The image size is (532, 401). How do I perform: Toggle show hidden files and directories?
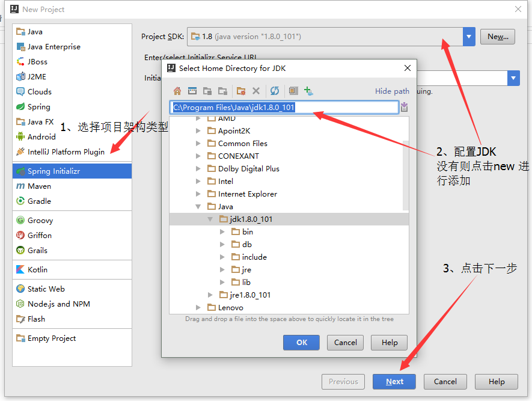[293, 91]
